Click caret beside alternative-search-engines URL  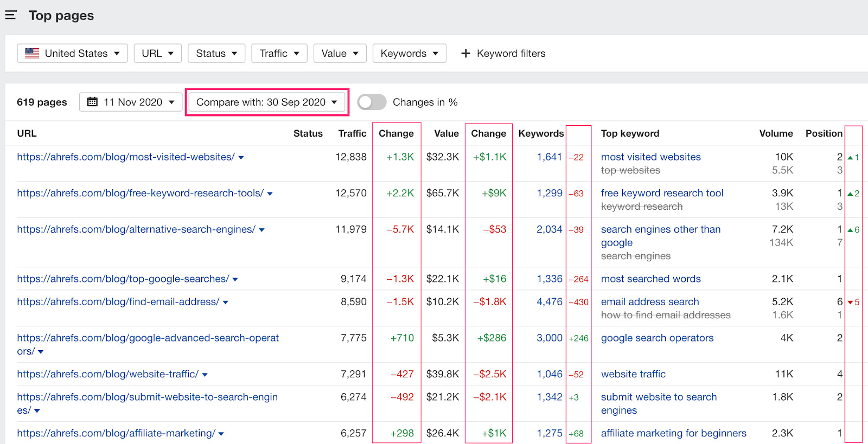[x=262, y=230]
